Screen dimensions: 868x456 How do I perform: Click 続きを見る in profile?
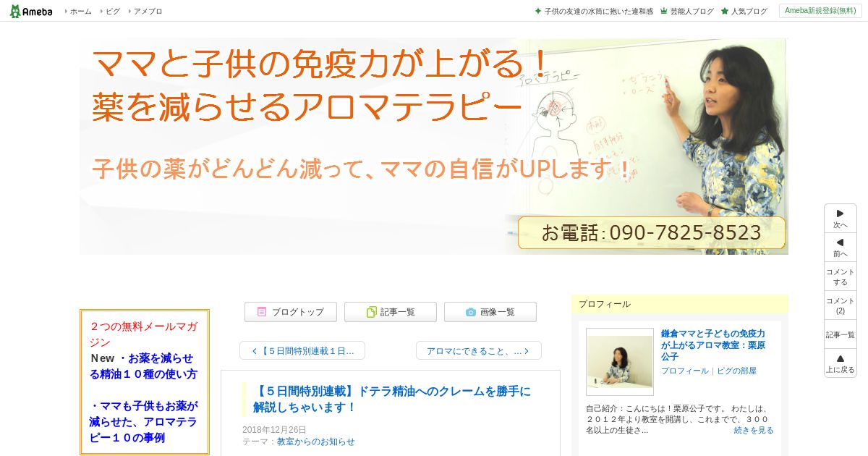click(754, 430)
